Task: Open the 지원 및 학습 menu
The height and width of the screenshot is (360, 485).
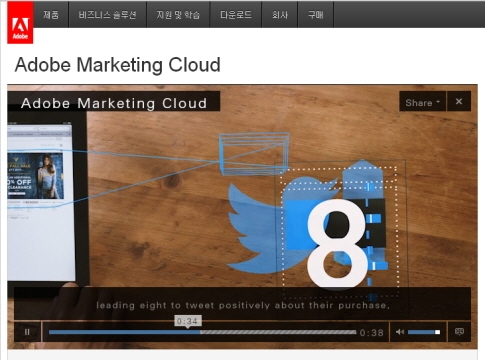Action: tap(178, 14)
